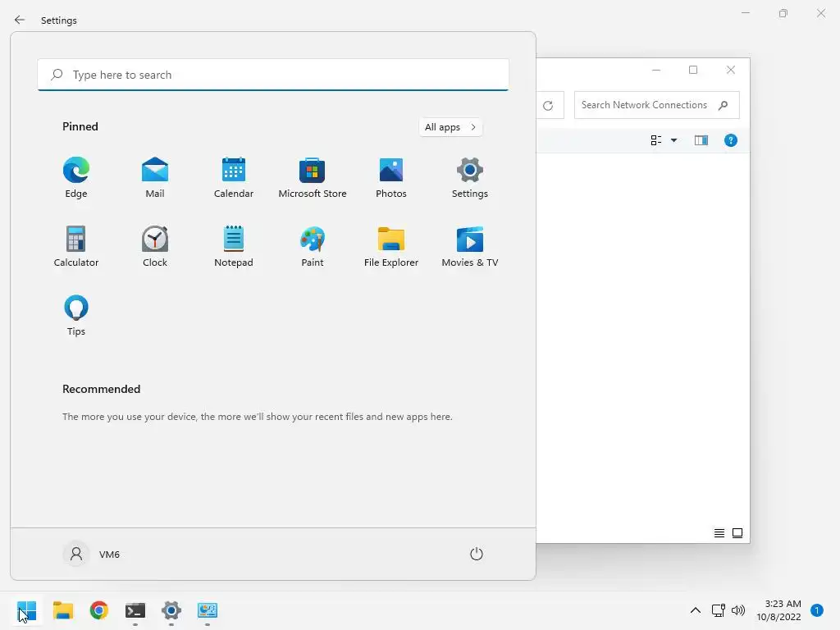Open Google Chrome from the taskbar

99,610
